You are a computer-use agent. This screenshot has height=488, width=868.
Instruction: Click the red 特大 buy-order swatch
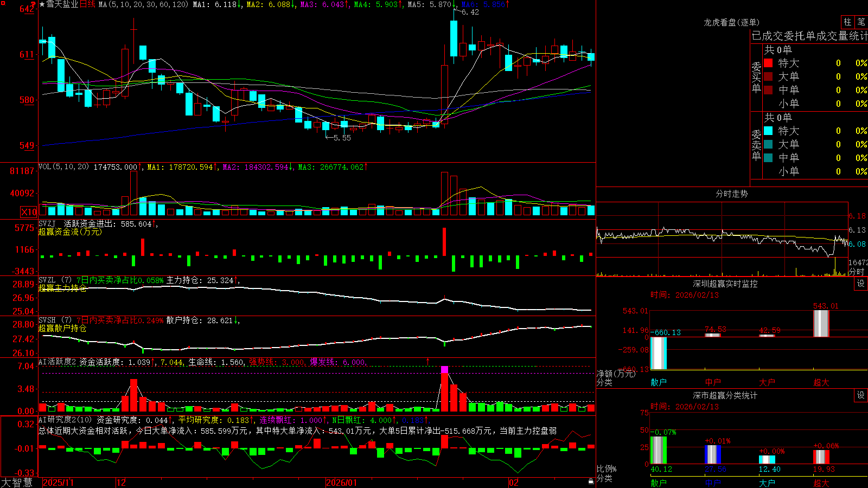(768, 63)
